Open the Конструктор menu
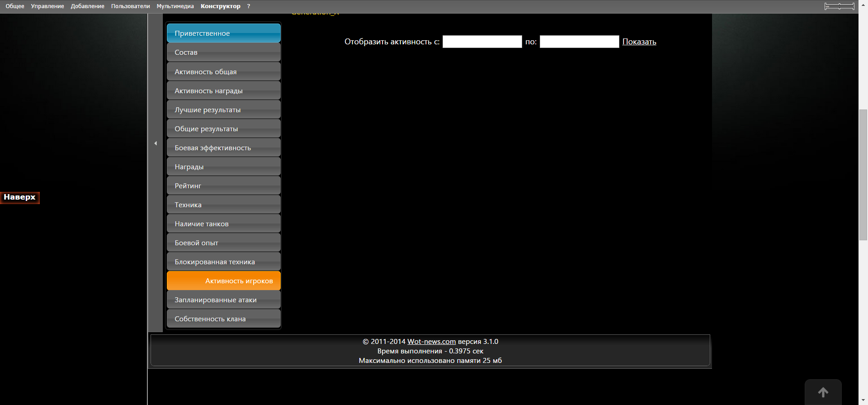The height and width of the screenshot is (405, 868). (220, 6)
